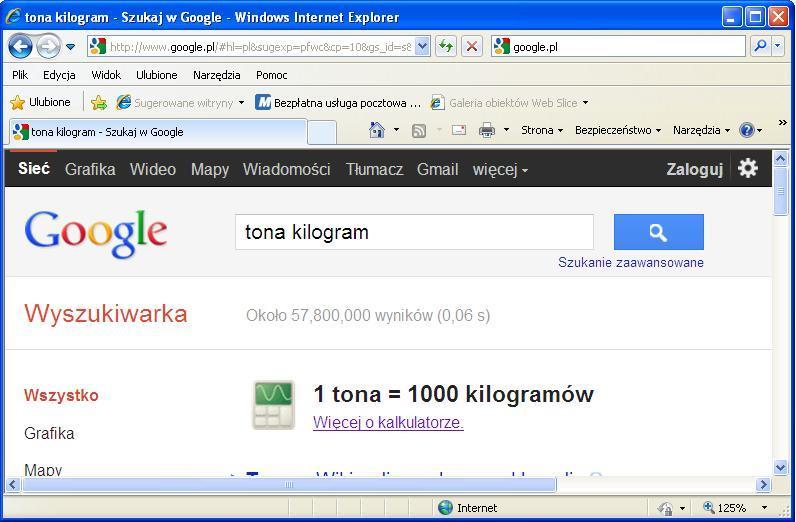Stop loading with the red X icon
The height and width of the screenshot is (522, 796).
472,47
